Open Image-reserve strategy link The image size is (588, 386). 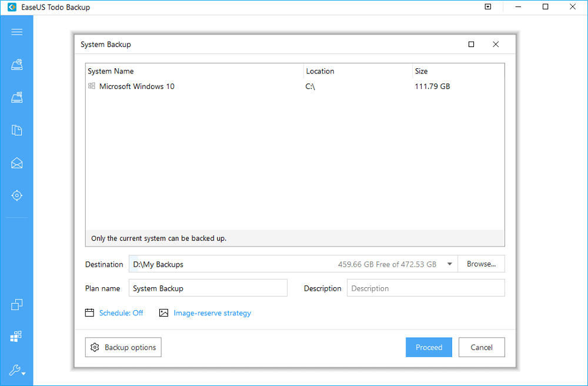pyautogui.click(x=212, y=313)
